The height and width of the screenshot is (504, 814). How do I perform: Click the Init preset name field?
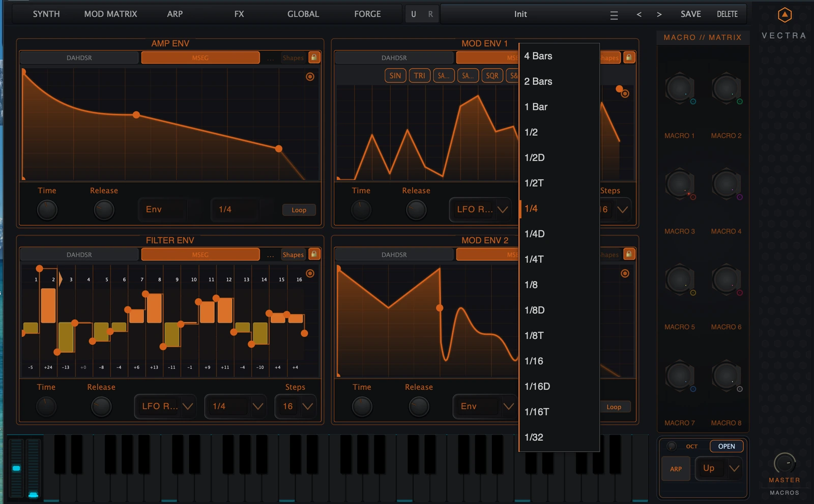(x=520, y=14)
